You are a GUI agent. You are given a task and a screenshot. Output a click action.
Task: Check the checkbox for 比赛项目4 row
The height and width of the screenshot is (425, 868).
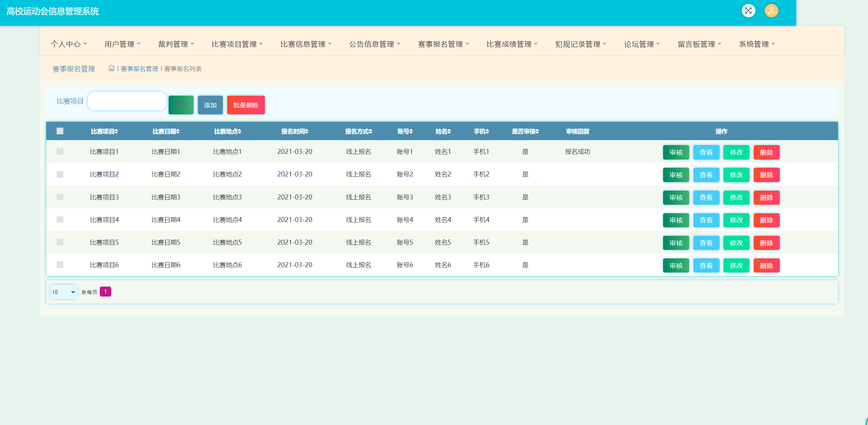tap(60, 220)
